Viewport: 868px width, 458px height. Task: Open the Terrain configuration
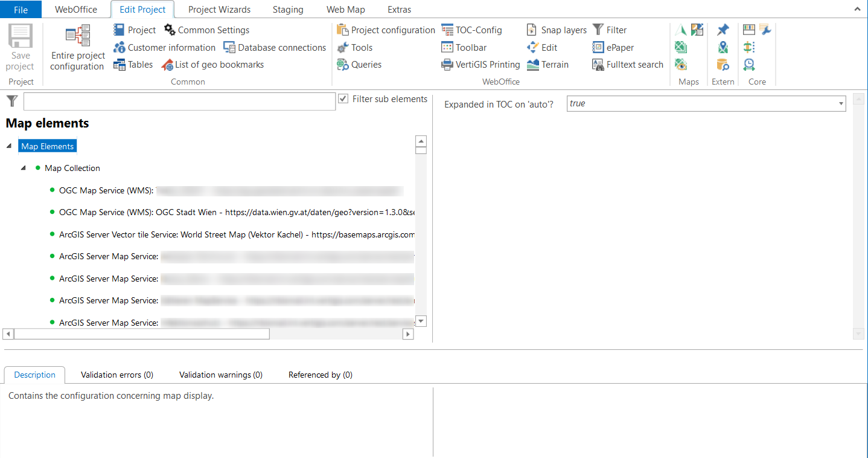coord(553,64)
